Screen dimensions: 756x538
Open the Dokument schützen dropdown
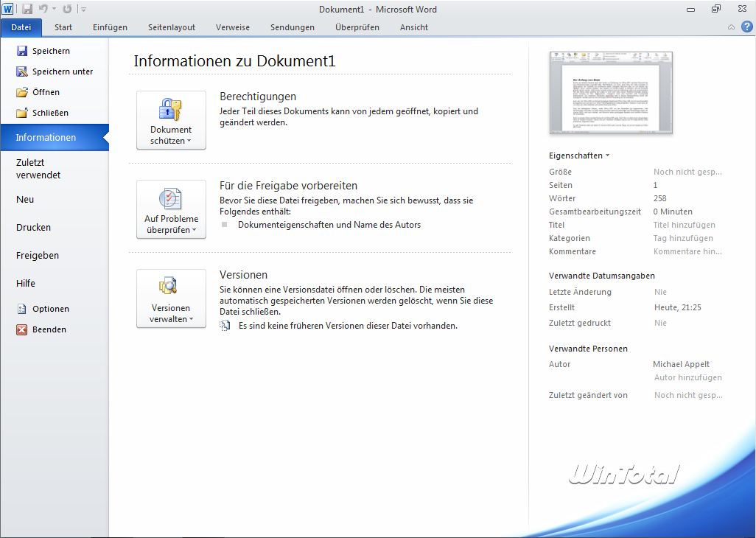171,120
